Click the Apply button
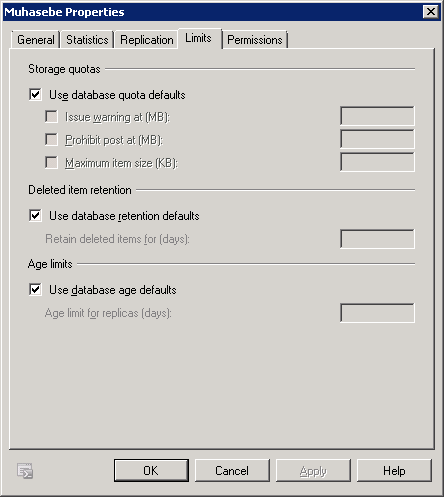Screen dimensions: 444x497 tap(313, 471)
